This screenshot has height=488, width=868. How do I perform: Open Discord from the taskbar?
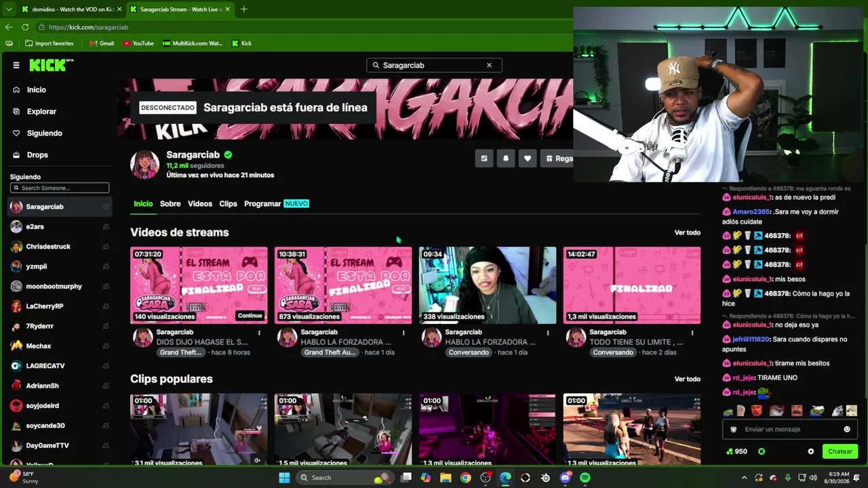[566, 478]
